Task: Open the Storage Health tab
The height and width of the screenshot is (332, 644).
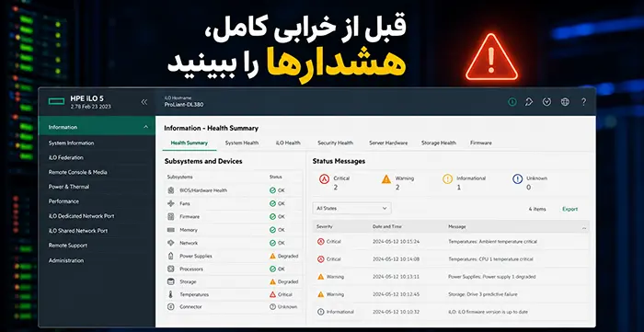Action: point(439,143)
